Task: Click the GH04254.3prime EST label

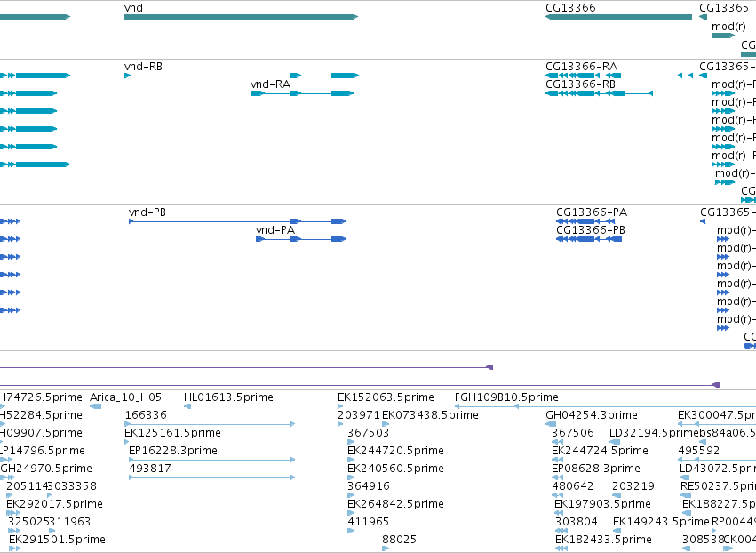Action: (x=592, y=415)
